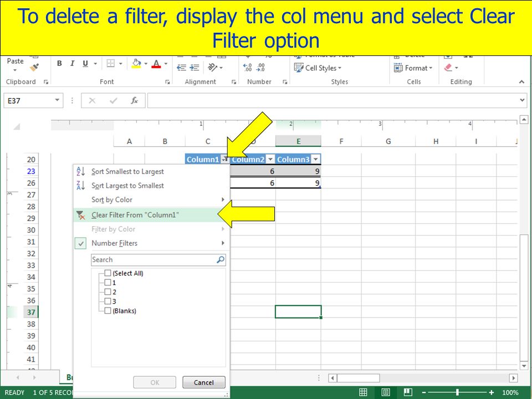
Task: Open Column1 filter dropdown button
Action: (224, 159)
